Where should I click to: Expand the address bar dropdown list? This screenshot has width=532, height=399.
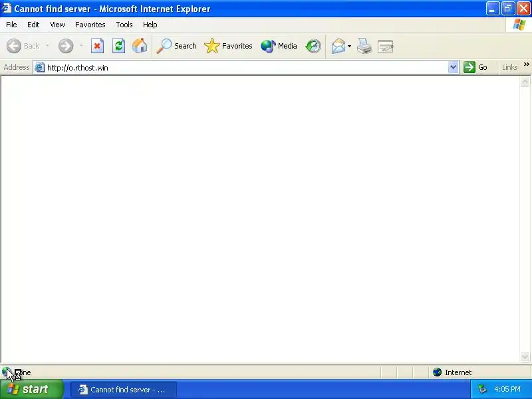(453, 67)
